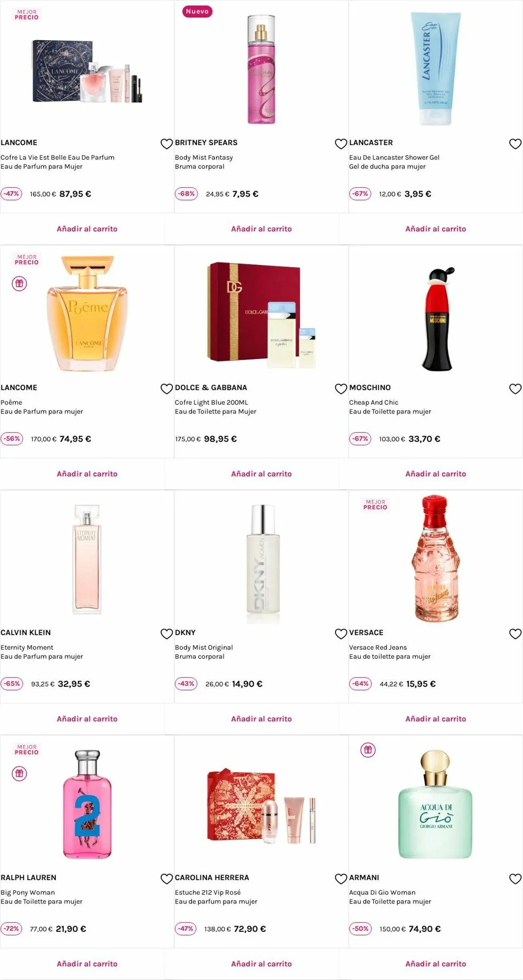Toggle wishlist heart for Britney Spears Body Mist
This screenshot has height=980, width=523.
point(341,144)
